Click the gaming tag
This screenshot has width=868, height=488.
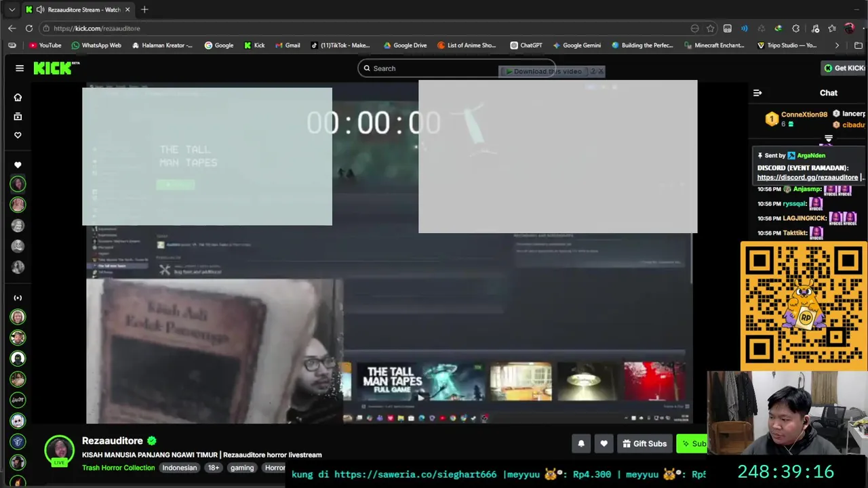(241, 468)
